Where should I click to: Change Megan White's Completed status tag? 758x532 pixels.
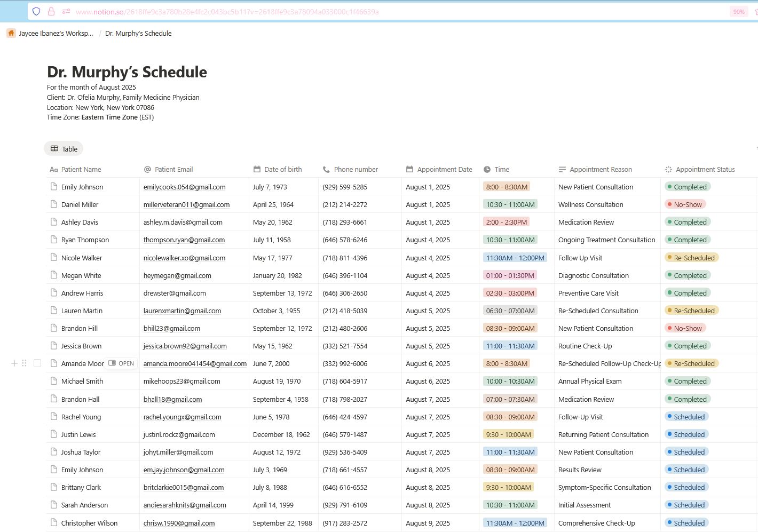pos(688,275)
